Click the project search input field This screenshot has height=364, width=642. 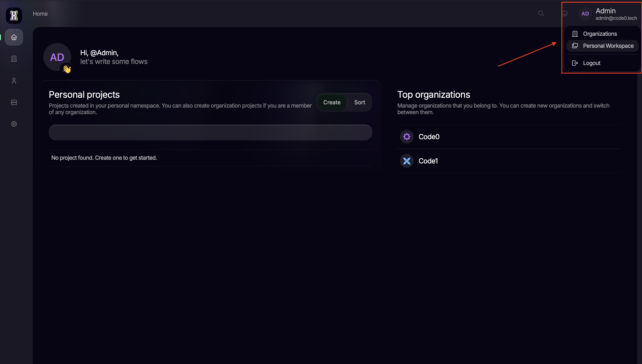210,132
